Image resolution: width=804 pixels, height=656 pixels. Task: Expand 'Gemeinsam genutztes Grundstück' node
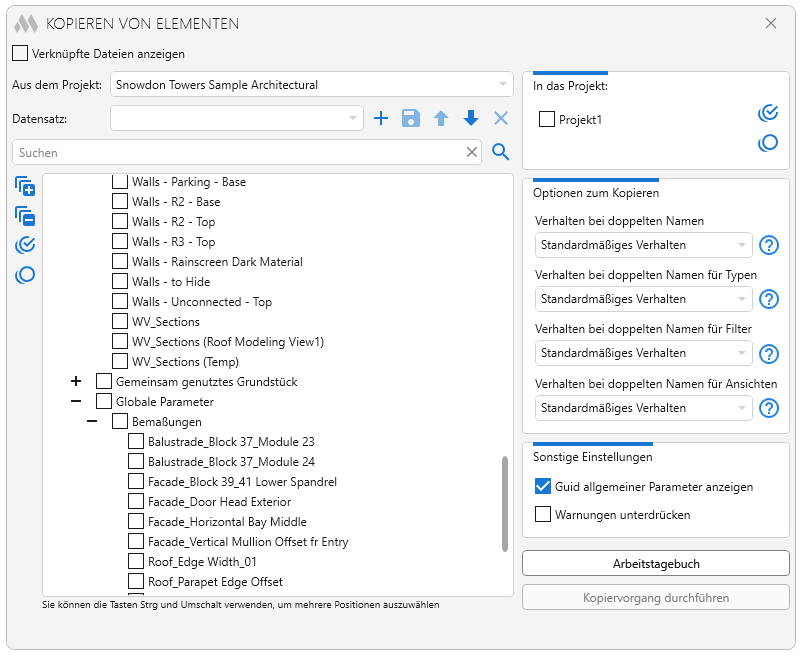pyautogui.click(x=76, y=381)
